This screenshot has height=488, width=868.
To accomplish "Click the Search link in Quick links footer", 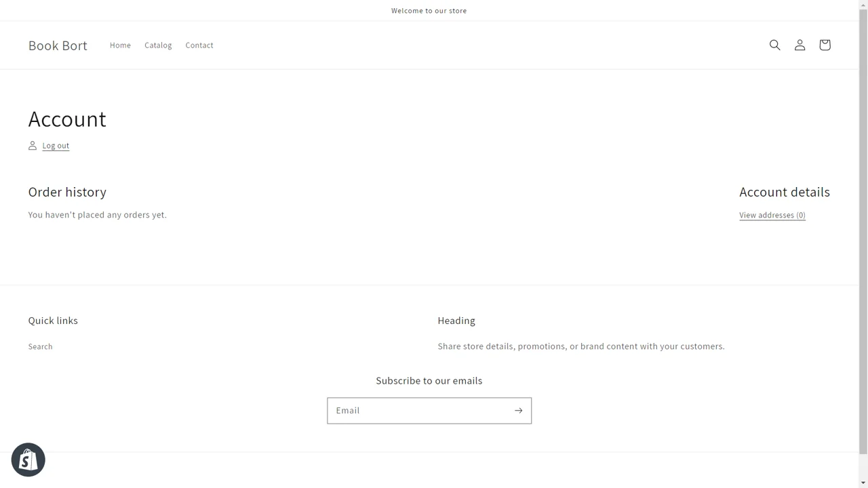I will coord(40,346).
